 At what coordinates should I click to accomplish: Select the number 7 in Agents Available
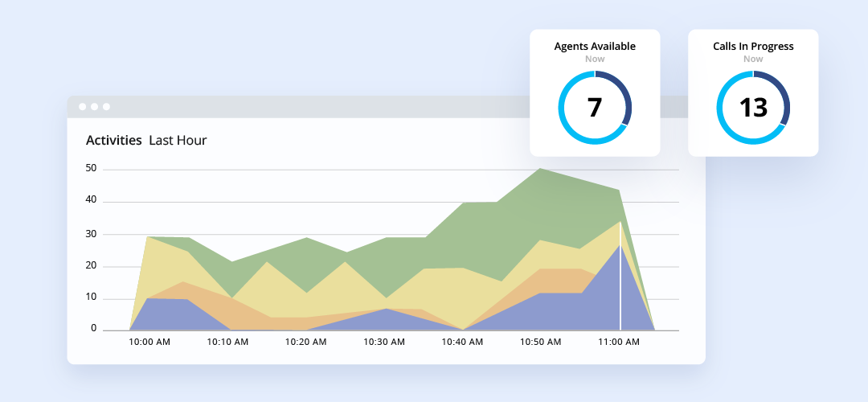coord(595,108)
